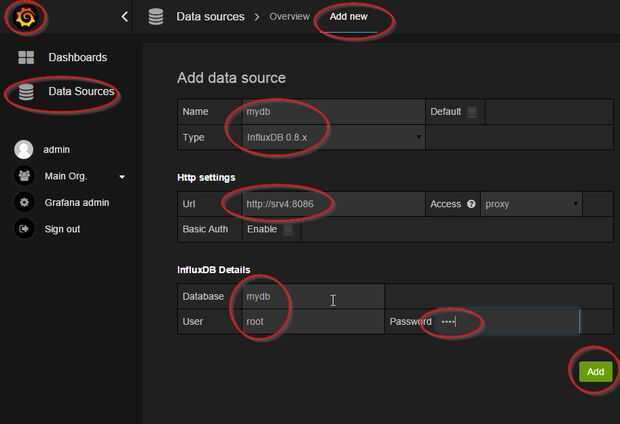Toggle the Default data source checkbox

(472, 112)
